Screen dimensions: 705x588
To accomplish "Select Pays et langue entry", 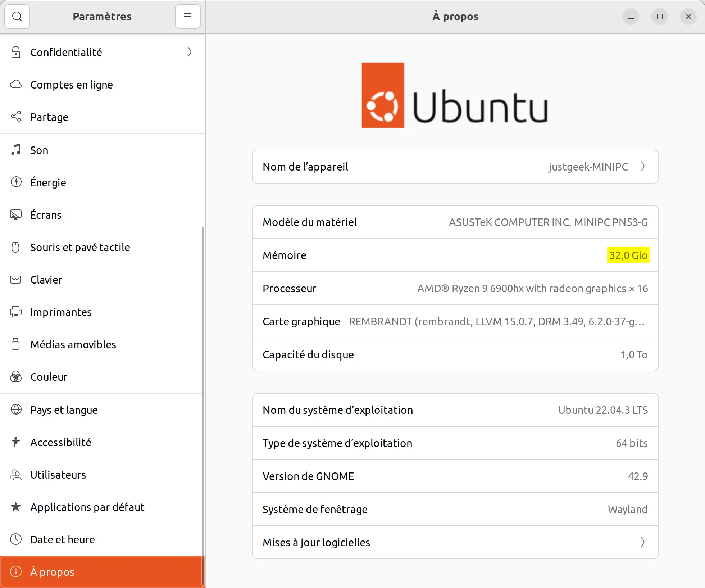I will (103, 410).
